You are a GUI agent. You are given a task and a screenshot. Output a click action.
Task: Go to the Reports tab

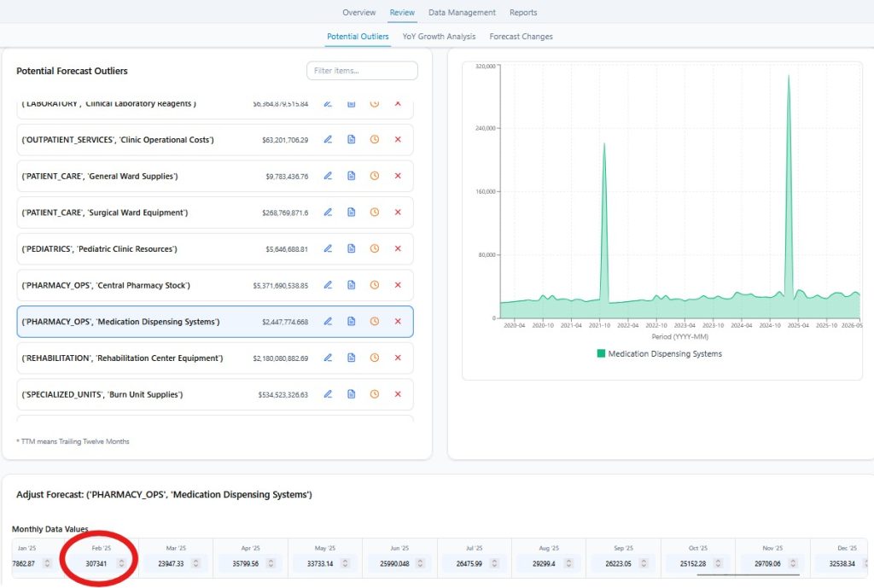523,12
